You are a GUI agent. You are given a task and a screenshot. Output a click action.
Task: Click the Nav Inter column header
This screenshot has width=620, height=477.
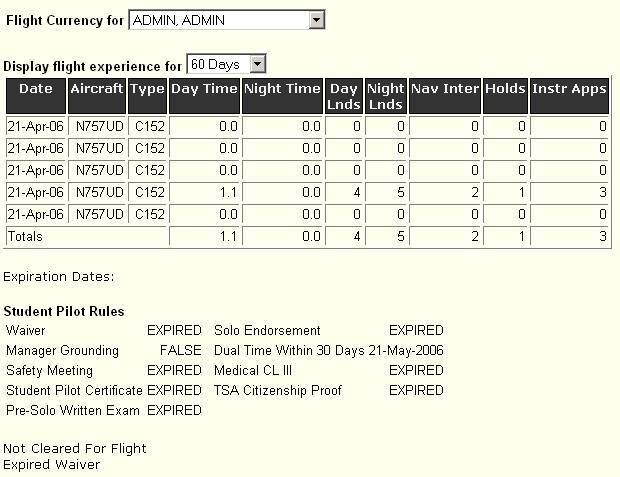click(x=445, y=96)
